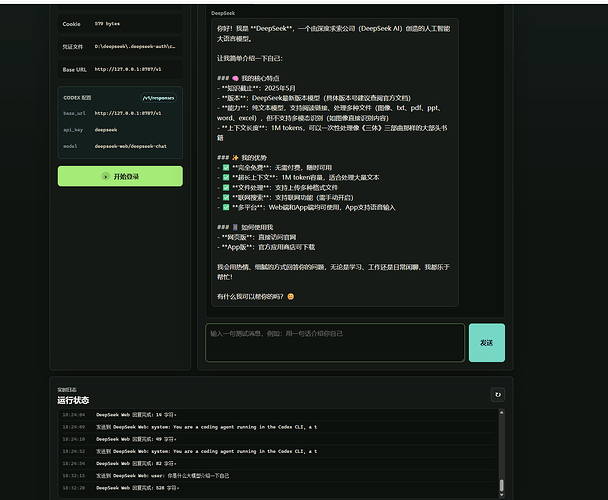Click the 完全免费 checkmark bullet line
Viewport: 608px width, 500px height.
(275, 168)
